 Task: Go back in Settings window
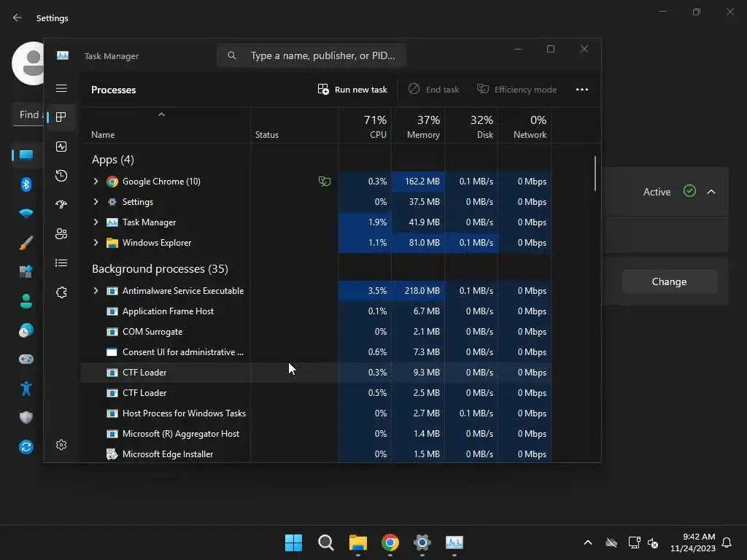tap(18, 17)
